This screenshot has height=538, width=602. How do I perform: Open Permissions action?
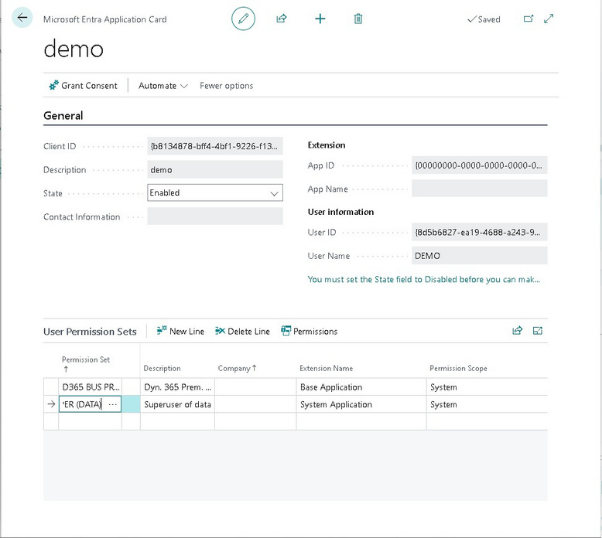tap(309, 331)
